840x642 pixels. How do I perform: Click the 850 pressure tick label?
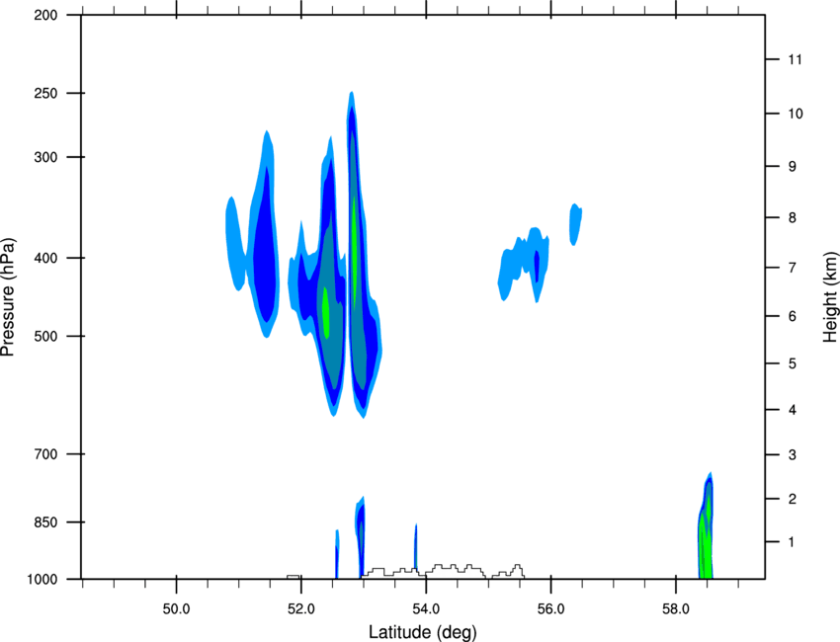[x=45, y=522]
